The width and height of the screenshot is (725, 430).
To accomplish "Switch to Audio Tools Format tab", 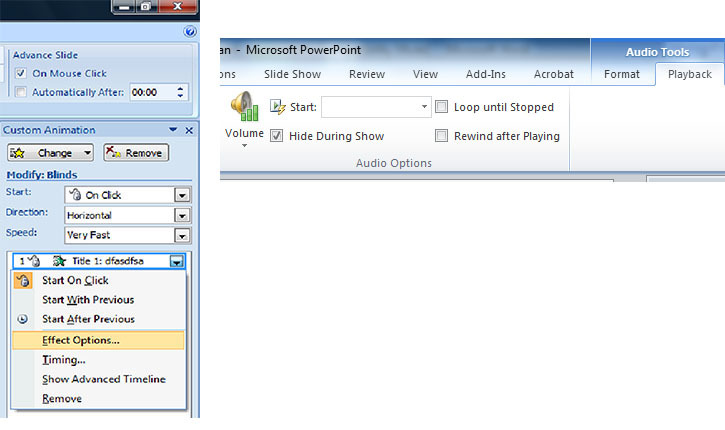I will click(621, 74).
